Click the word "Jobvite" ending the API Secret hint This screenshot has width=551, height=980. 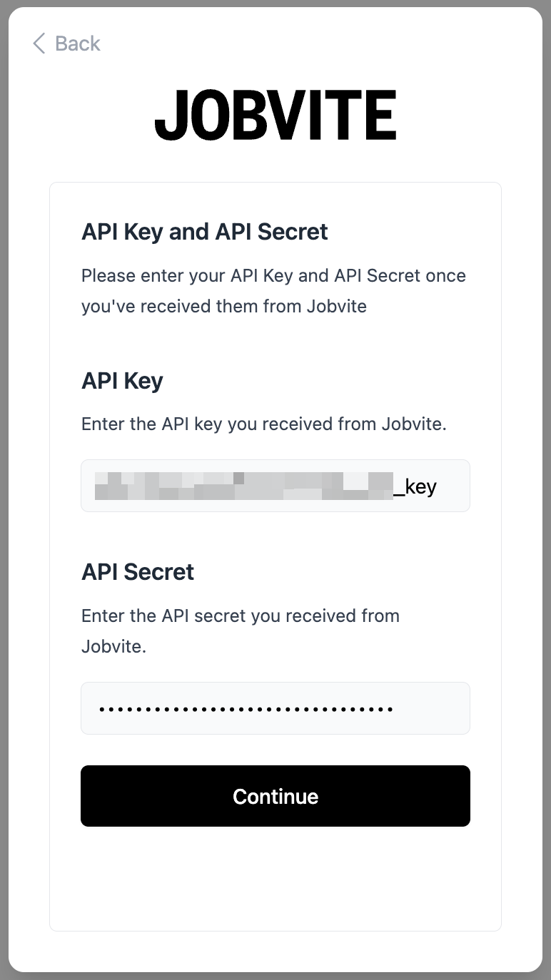[112, 647]
